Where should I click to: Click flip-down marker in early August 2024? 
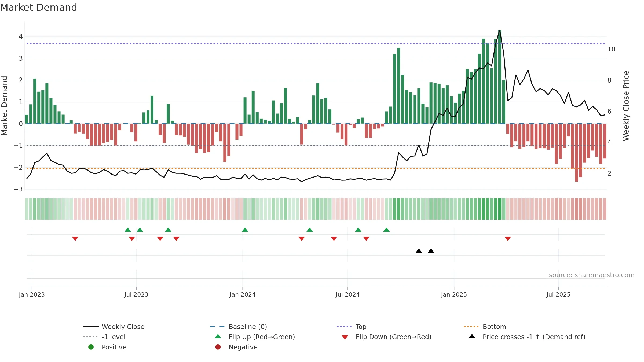(366, 239)
